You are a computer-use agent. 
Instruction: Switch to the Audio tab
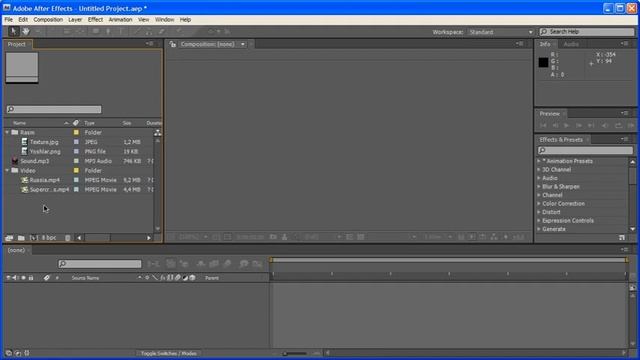tap(571, 44)
